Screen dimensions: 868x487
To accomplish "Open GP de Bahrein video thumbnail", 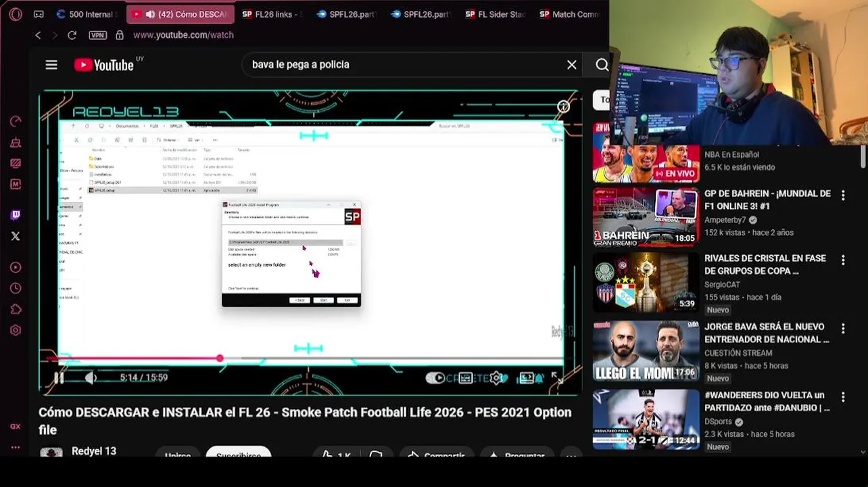I will pos(646,217).
